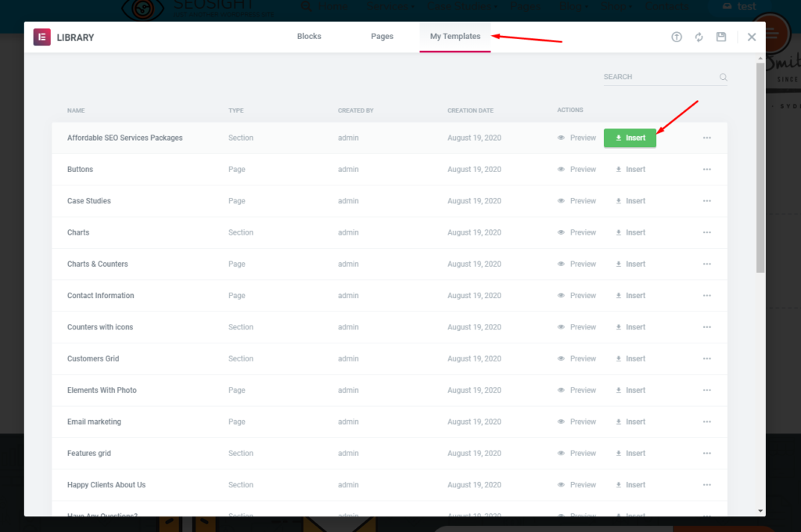The height and width of the screenshot is (532, 801).
Task: Open more options for Happy Clients About Us row
Action: click(707, 485)
